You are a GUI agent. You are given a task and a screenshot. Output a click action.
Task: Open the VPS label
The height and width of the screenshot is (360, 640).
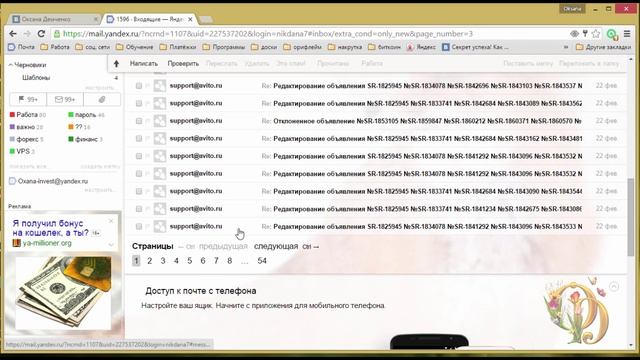(23, 151)
